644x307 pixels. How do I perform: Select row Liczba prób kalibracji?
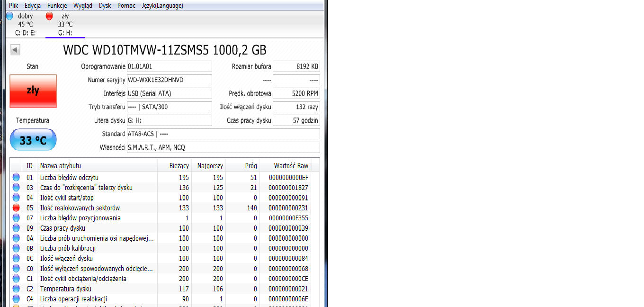point(161,248)
